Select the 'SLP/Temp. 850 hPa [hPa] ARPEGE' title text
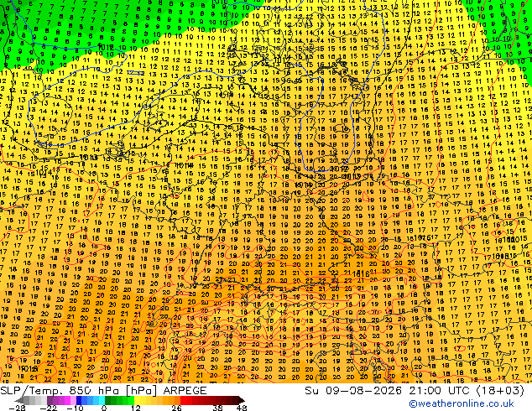Image resolution: width=532 pixels, height=411 pixels. point(103,390)
